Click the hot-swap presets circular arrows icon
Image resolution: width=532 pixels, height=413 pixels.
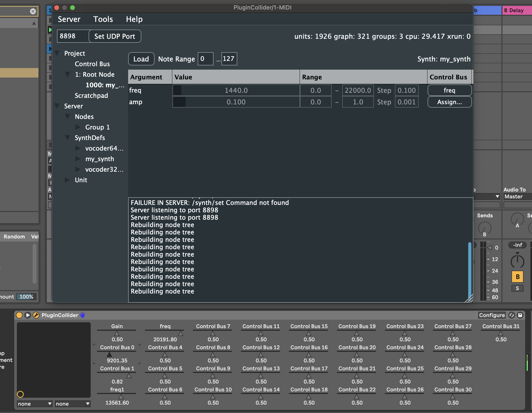[x=511, y=315]
